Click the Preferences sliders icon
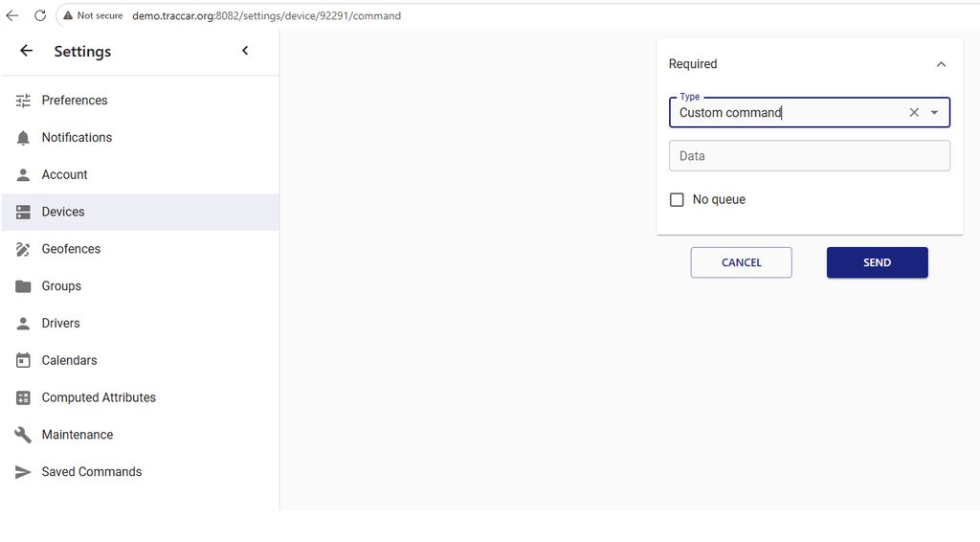 point(23,101)
